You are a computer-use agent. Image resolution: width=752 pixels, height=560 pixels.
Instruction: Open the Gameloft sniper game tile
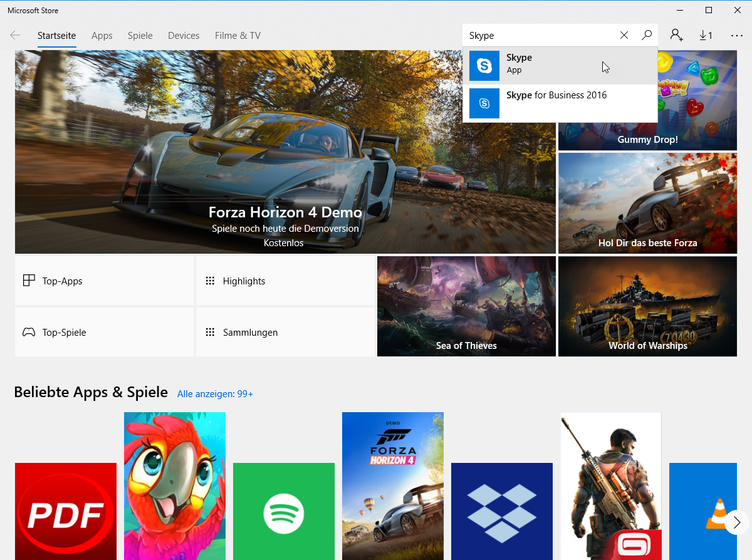click(611, 486)
